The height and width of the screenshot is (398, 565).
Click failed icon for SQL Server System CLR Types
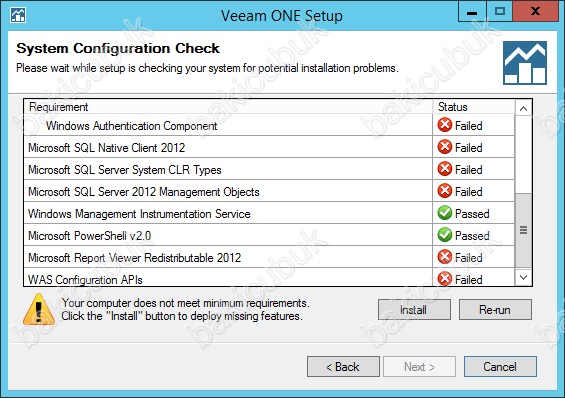(x=445, y=169)
